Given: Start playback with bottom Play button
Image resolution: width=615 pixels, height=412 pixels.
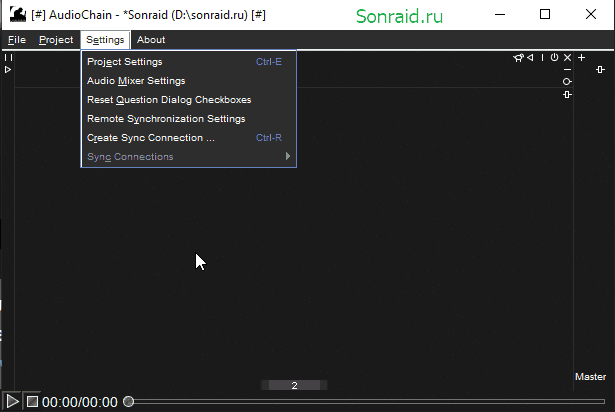Looking at the screenshot, I should coord(12,401).
